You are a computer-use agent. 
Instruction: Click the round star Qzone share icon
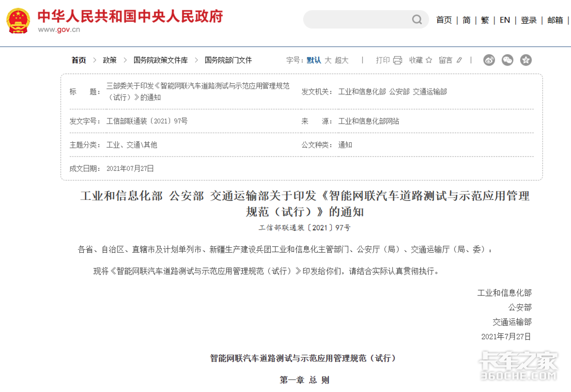click(x=526, y=60)
